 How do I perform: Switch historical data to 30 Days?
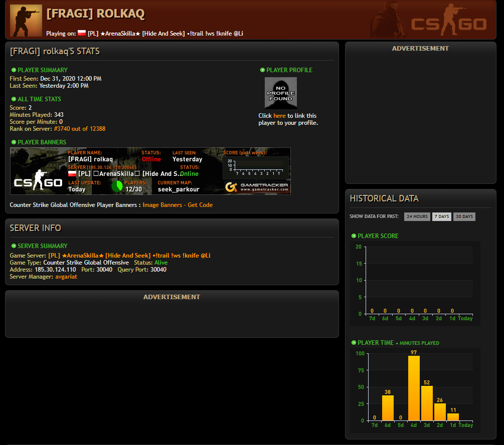coord(464,216)
